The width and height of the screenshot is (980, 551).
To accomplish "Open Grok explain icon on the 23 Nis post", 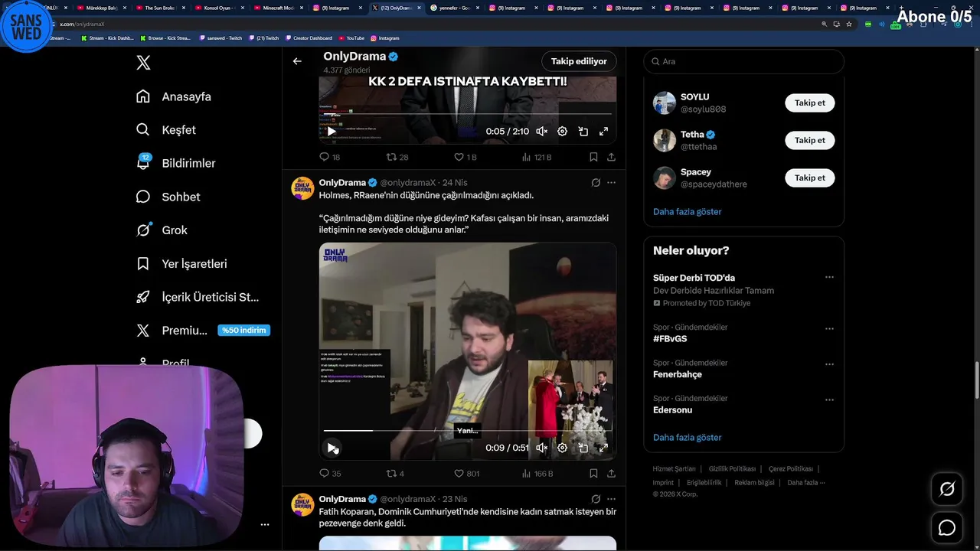I will 596,499.
